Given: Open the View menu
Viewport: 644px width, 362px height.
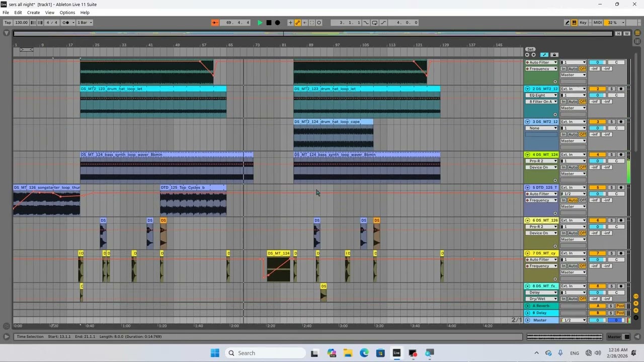Looking at the screenshot, I should tap(50, 13).
